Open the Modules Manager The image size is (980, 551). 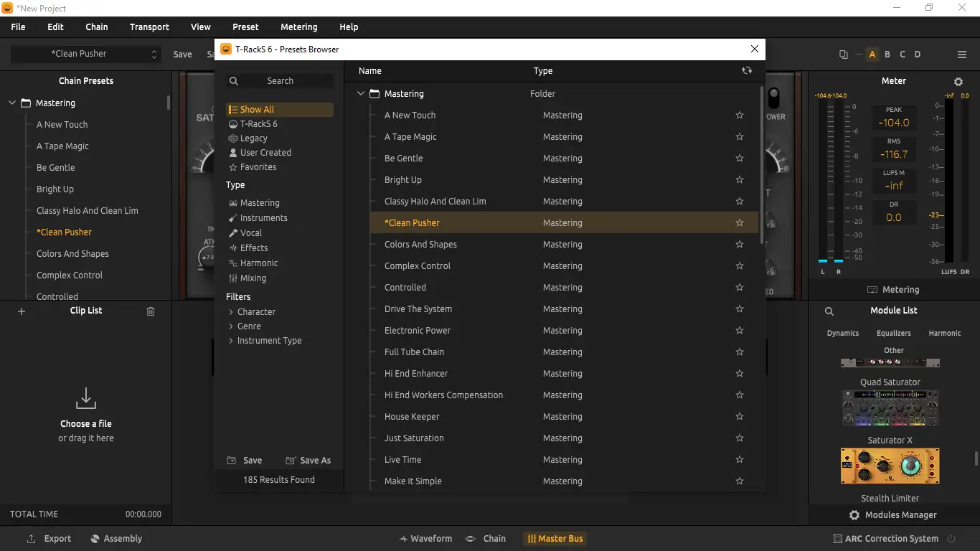click(893, 515)
